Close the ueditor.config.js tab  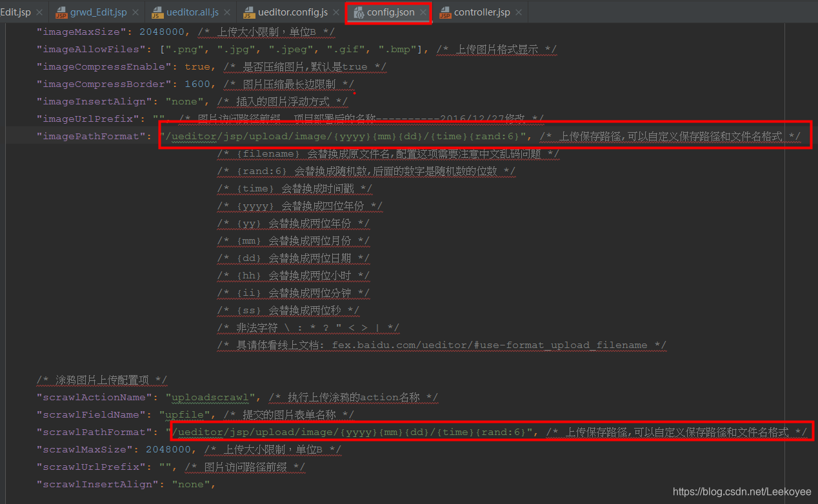[336, 13]
